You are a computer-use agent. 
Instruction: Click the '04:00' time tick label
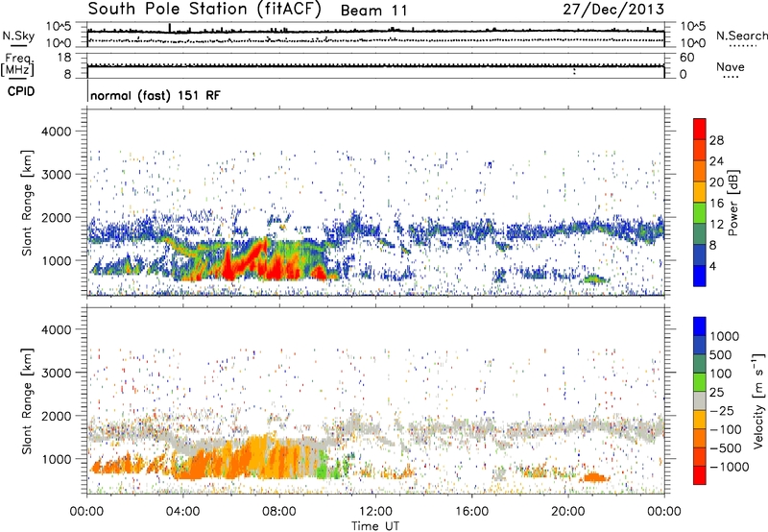(x=183, y=512)
